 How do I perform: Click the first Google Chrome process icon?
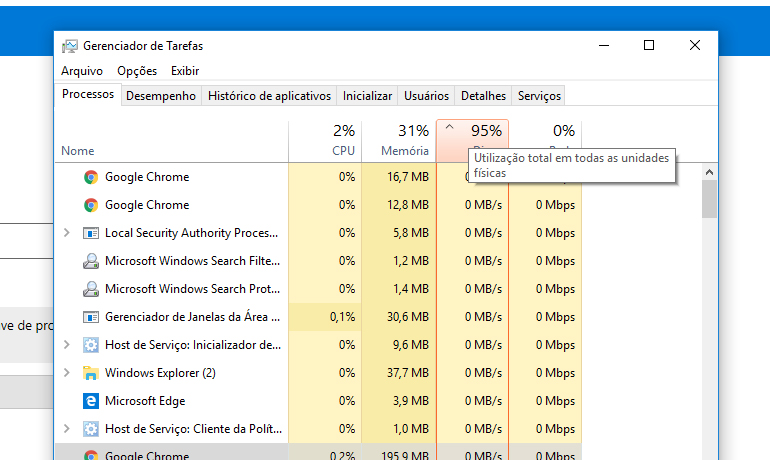coord(91,177)
